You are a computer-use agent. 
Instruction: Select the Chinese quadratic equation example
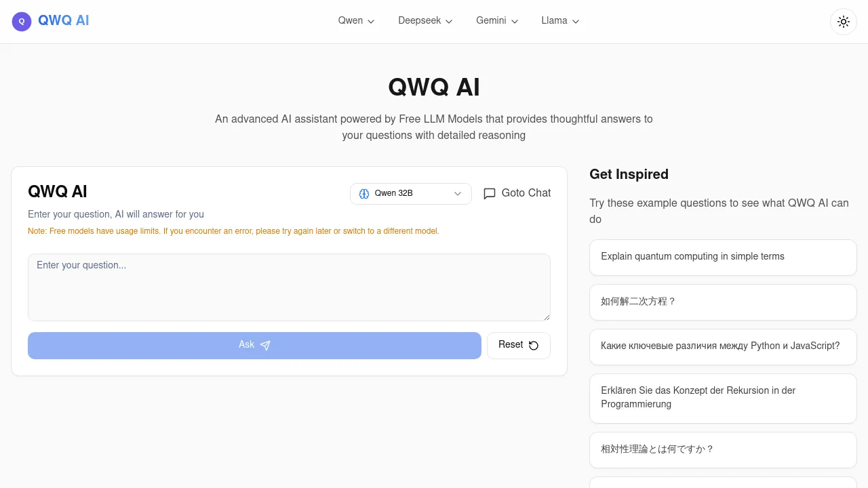[x=723, y=302]
